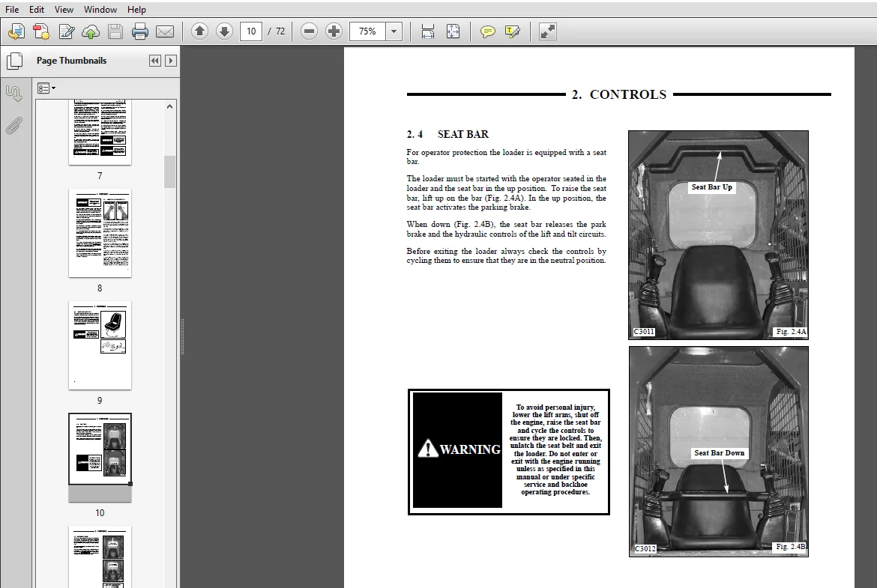This screenshot has width=877, height=588.
Task: Go to next page with down arrow
Action: click(x=224, y=31)
